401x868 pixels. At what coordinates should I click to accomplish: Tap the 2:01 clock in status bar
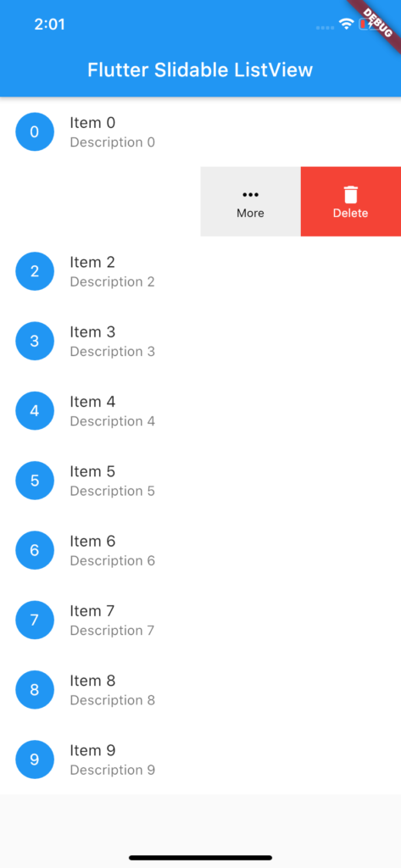coord(49,25)
